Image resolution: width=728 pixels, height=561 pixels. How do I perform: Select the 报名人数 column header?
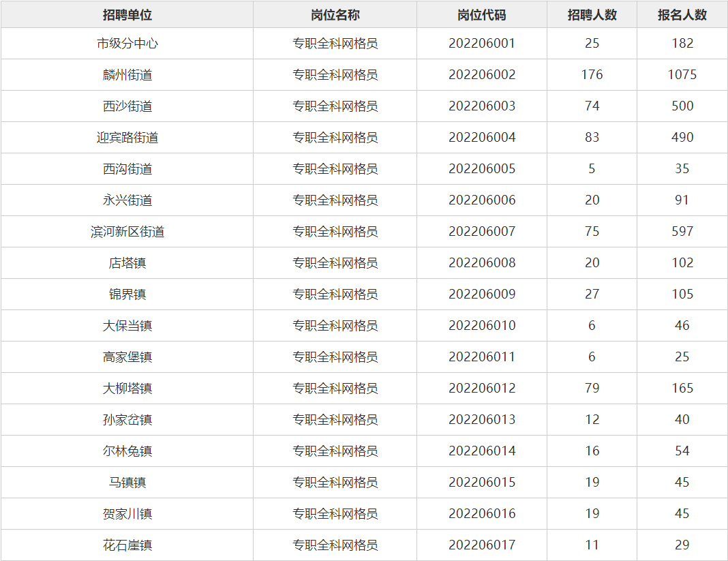click(x=682, y=15)
